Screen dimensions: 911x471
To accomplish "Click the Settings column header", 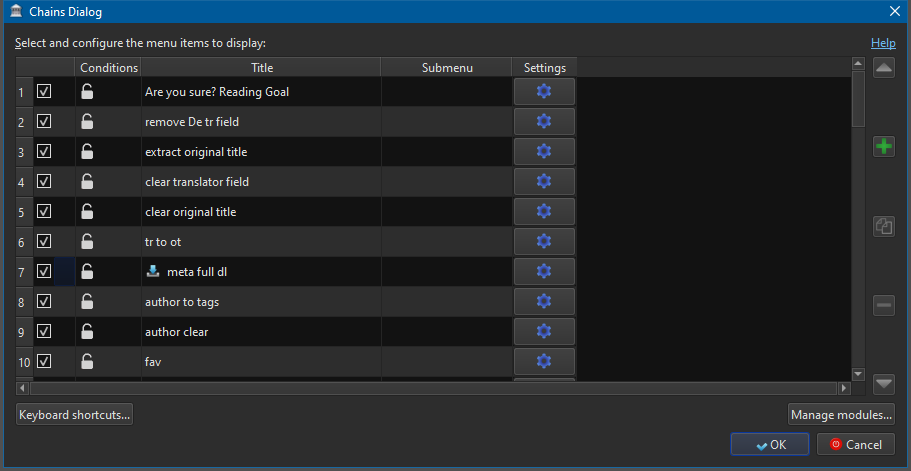I will tap(544, 67).
